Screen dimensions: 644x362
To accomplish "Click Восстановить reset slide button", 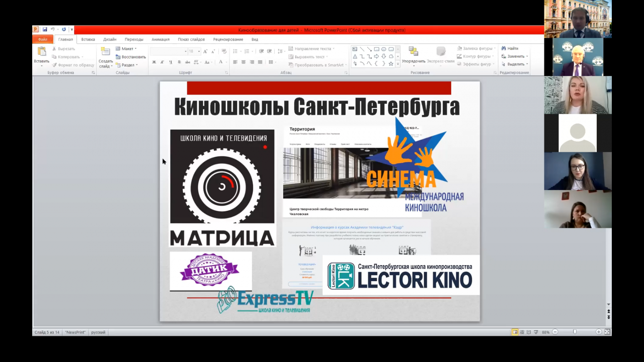I will pyautogui.click(x=131, y=57).
